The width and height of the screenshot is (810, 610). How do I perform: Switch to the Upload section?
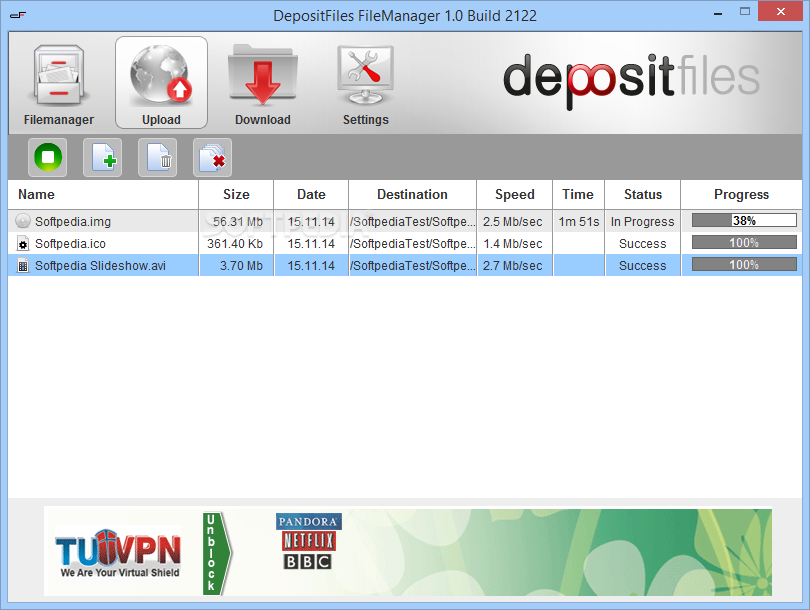(x=161, y=83)
